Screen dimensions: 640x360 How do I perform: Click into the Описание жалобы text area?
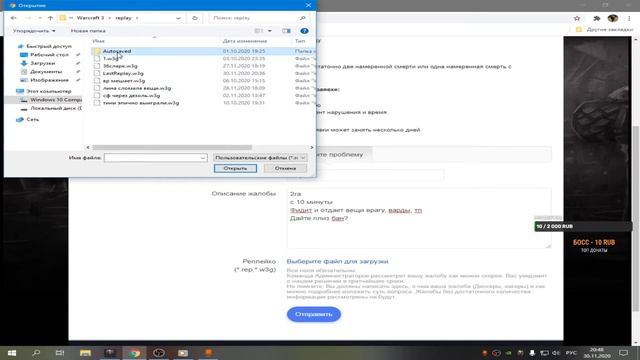[x=419, y=218]
